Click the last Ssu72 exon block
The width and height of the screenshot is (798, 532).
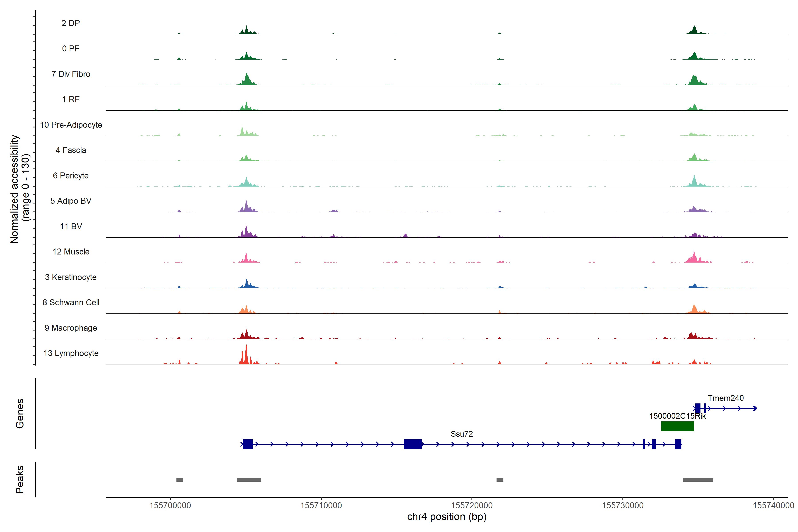[x=678, y=444]
